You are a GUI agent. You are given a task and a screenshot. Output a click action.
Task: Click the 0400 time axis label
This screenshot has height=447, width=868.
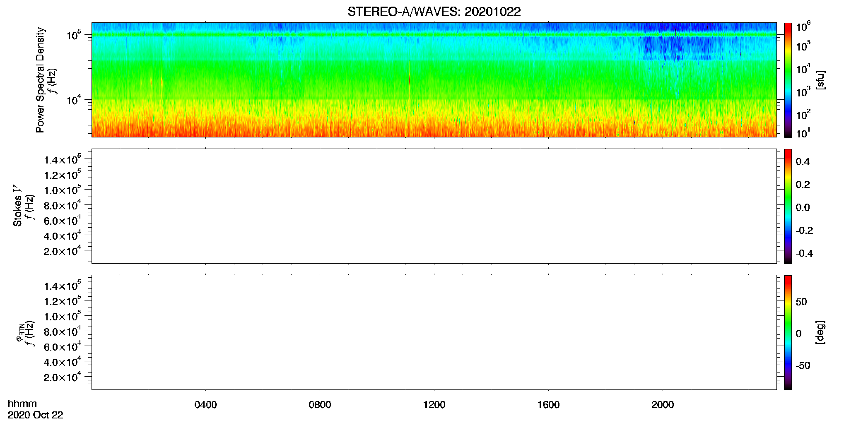(205, 405)
